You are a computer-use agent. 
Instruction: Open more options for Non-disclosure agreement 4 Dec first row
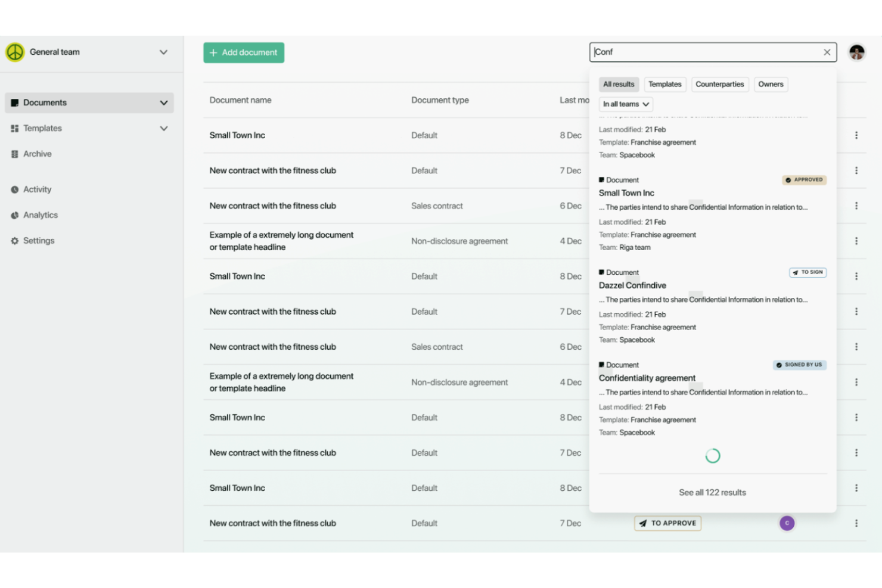click(856, 241)
